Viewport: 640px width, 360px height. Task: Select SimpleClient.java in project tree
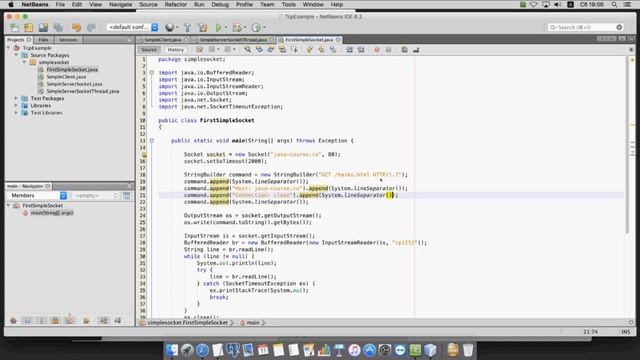tap(66, 77)
